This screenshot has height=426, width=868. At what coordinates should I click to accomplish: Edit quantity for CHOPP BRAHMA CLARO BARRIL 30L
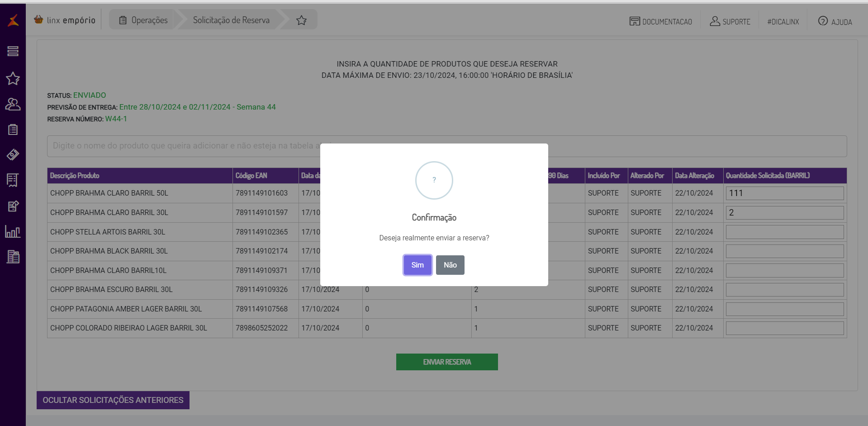click(x=785, y=212)
